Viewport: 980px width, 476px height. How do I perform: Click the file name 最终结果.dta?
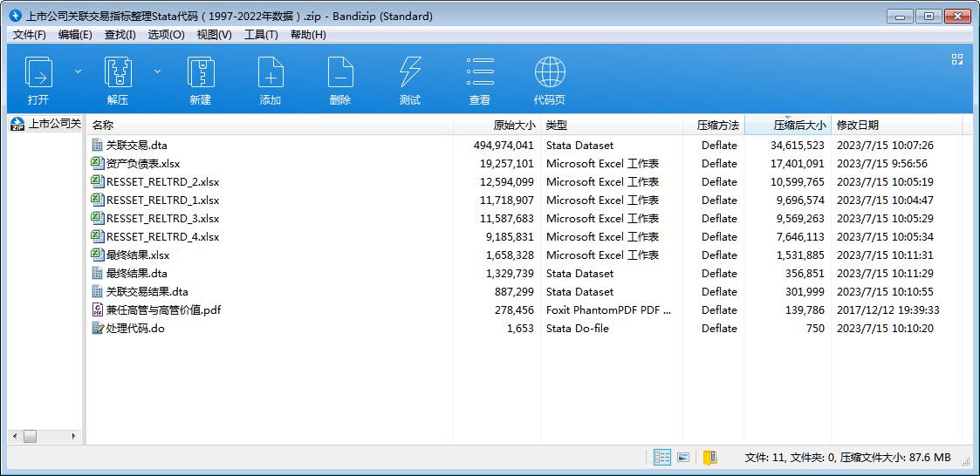pyautogui.click(x=137, y=273)
